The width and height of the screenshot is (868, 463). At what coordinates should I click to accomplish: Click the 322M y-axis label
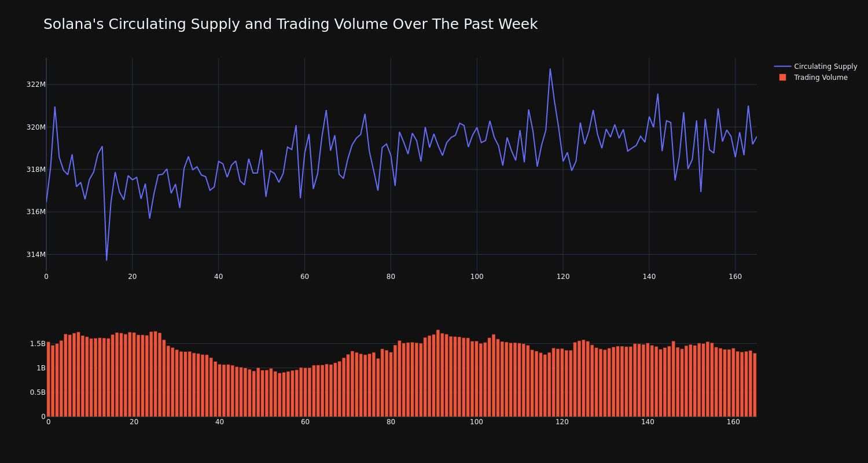coord(36,84)
